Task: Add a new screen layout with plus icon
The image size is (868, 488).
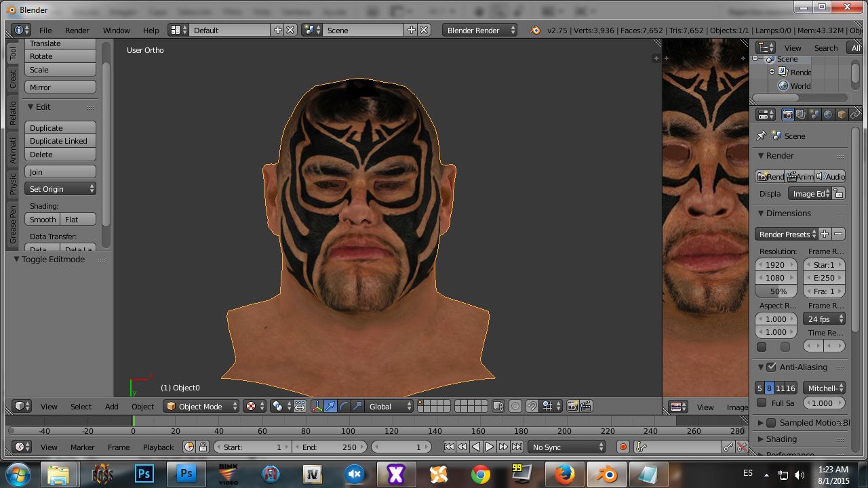Action: 277,30
